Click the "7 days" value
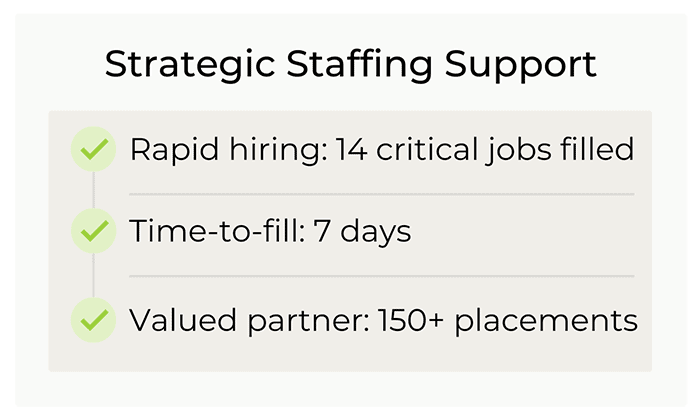The height and width of the screenshot is (419, 700). click(362, 232)
